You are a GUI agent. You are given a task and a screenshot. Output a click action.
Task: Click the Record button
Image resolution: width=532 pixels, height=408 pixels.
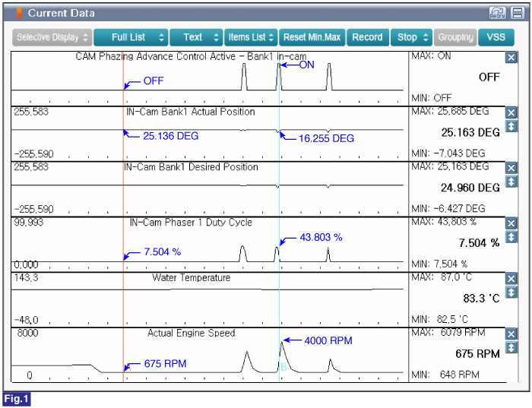(x=367, y=37)
